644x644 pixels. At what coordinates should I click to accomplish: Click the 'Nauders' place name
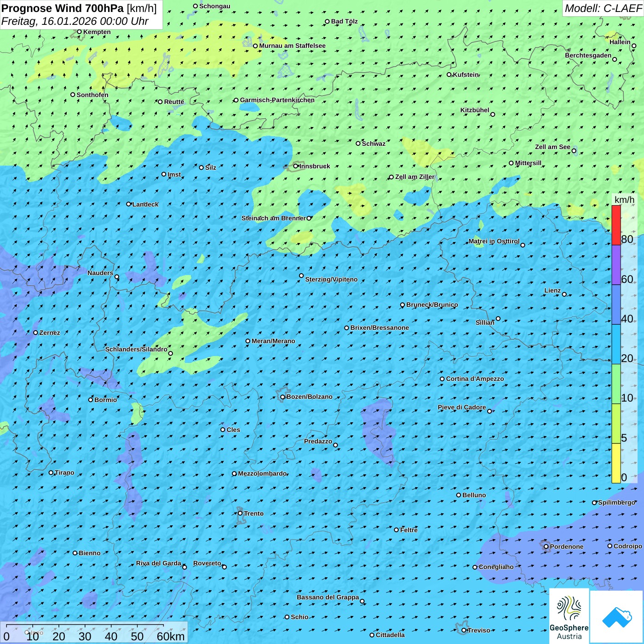point(100,273)
